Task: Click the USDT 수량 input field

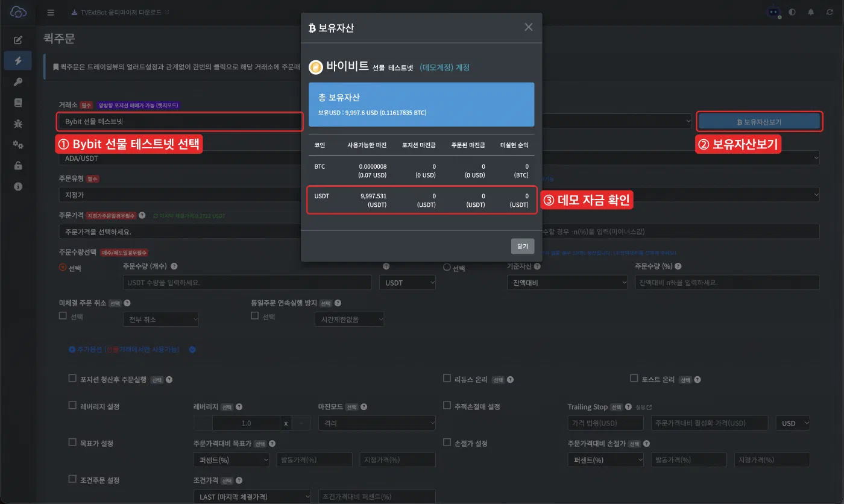Action: tap(247, 282)
